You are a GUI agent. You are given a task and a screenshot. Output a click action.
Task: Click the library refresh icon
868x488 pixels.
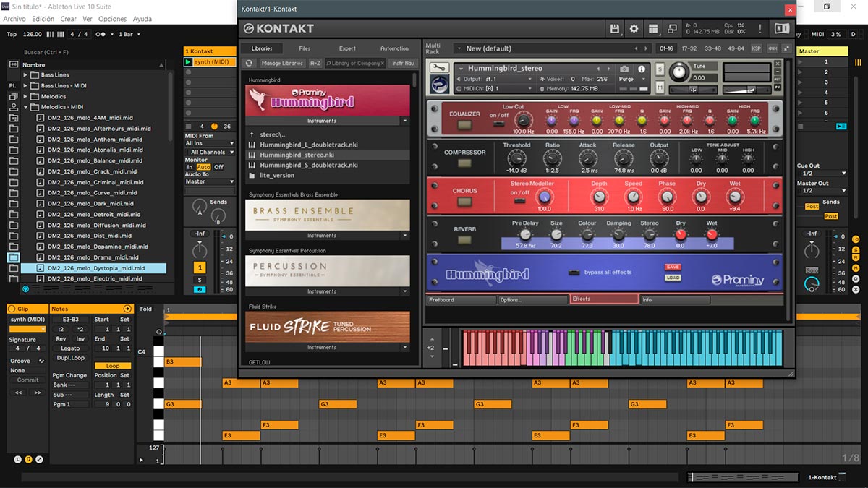(250, 63)
